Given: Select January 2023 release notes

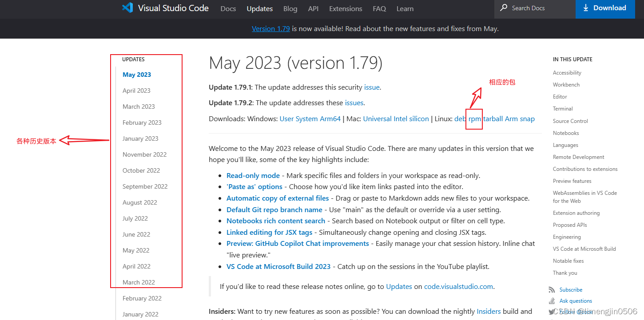Looking at the screenshot, I should (x=140, y=138).
